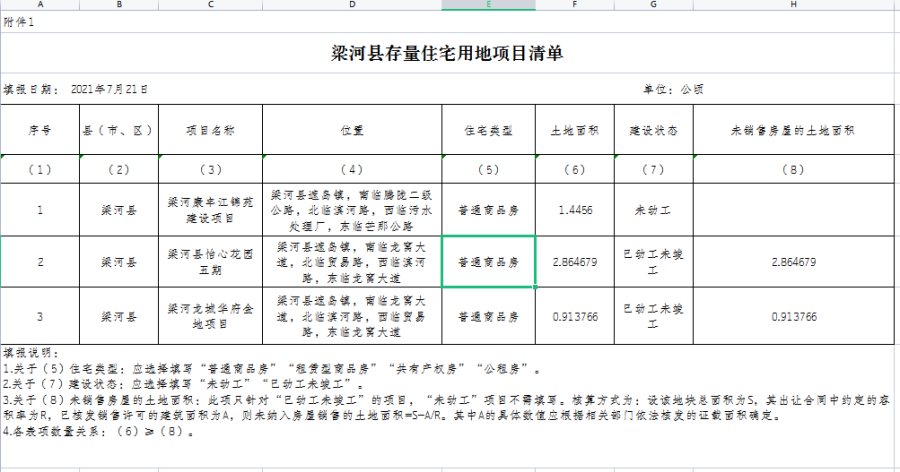Click the (2) index cell

point(119,169)
